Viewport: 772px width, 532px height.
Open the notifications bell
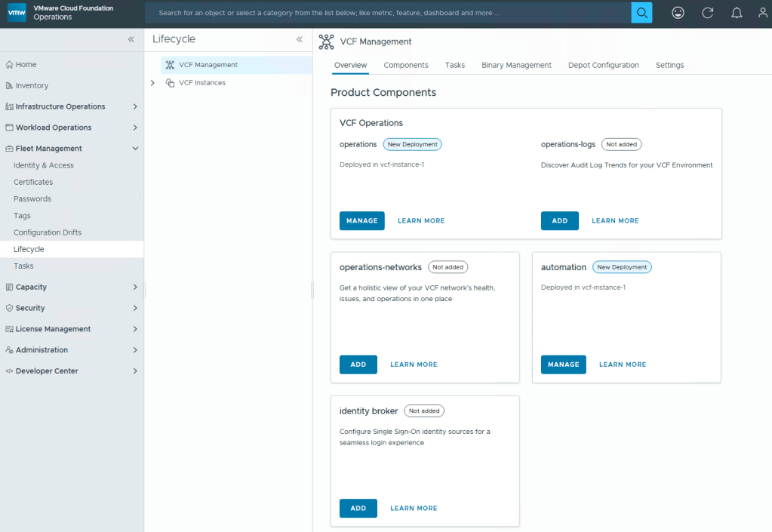click(737, 13)
